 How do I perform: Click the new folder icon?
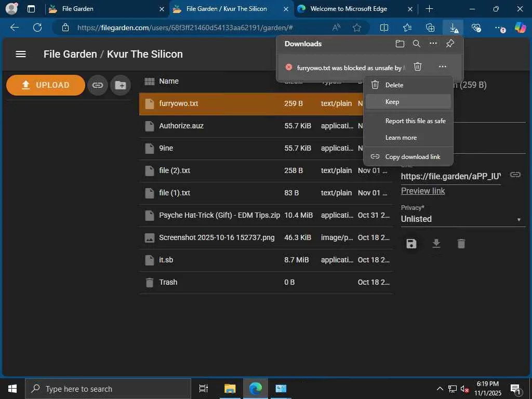pos(121,85)
